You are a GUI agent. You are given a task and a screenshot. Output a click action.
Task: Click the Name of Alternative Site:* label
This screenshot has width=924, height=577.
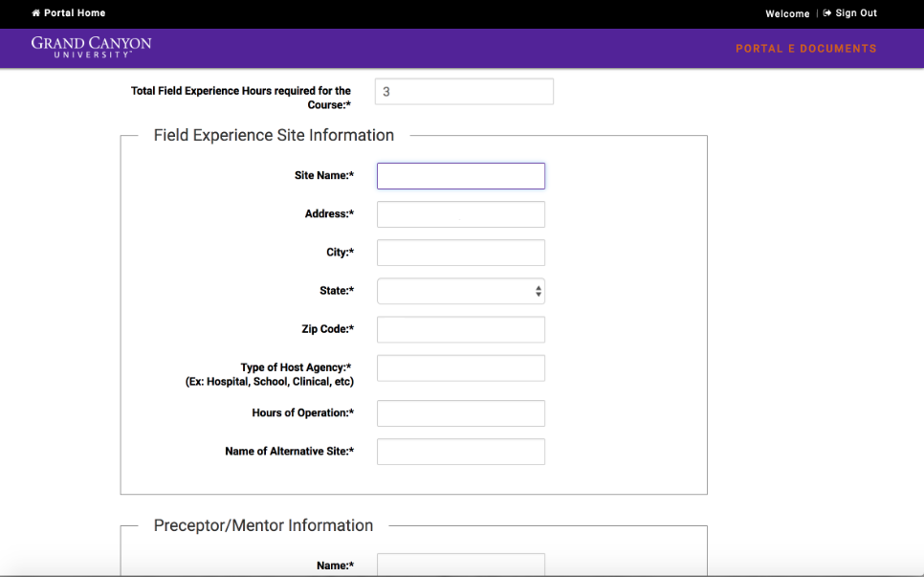pos(289,451)
